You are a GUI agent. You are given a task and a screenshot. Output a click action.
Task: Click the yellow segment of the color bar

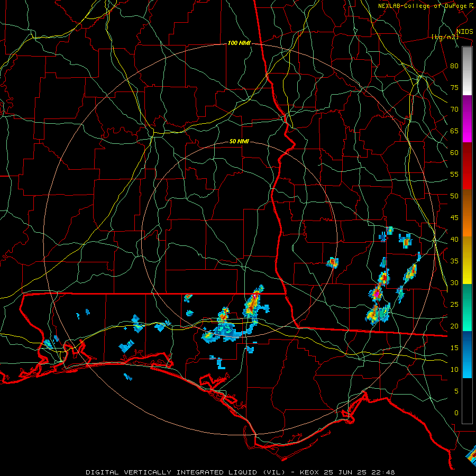(467, 260)
